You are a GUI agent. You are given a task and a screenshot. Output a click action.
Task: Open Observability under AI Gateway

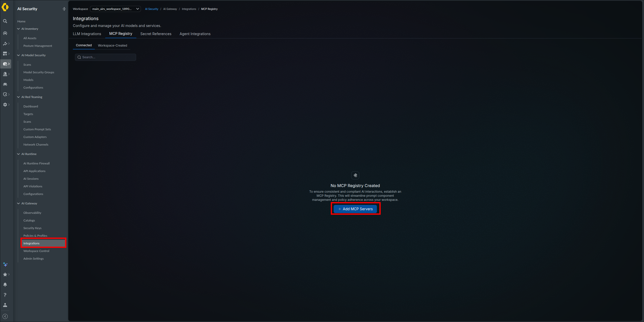pyautogui.click(x=32, y=213)
